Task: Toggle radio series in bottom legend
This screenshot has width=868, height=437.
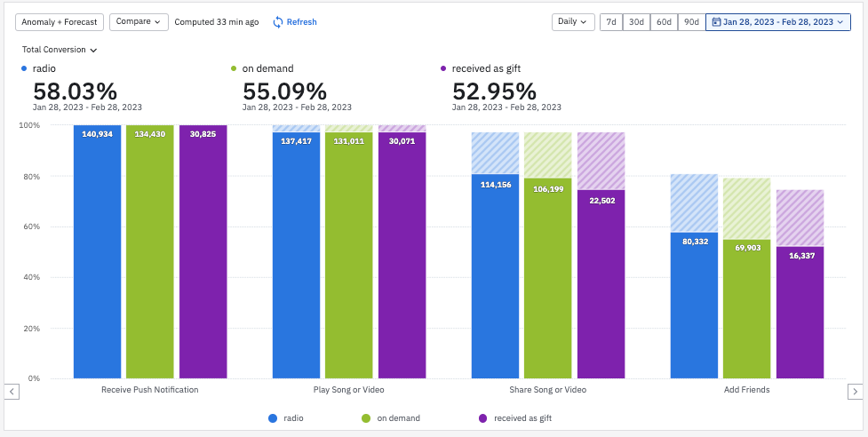Action: [286, 418]
